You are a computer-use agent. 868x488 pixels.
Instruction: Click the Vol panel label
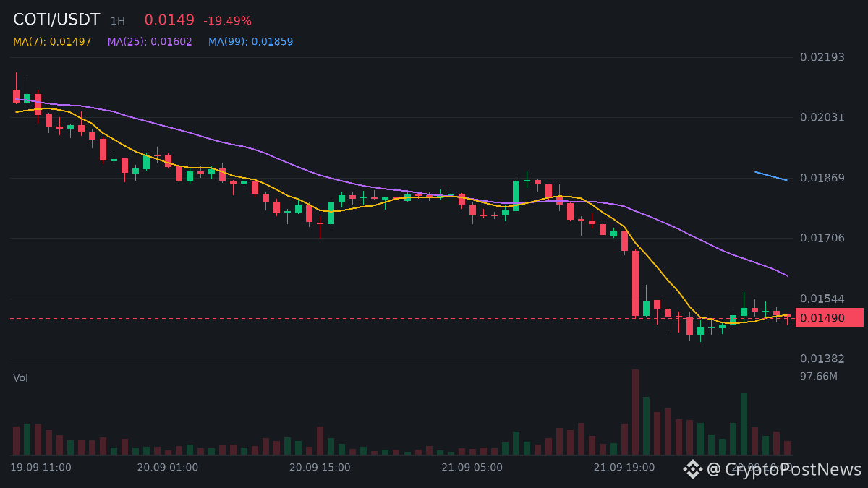click(21, 378)
